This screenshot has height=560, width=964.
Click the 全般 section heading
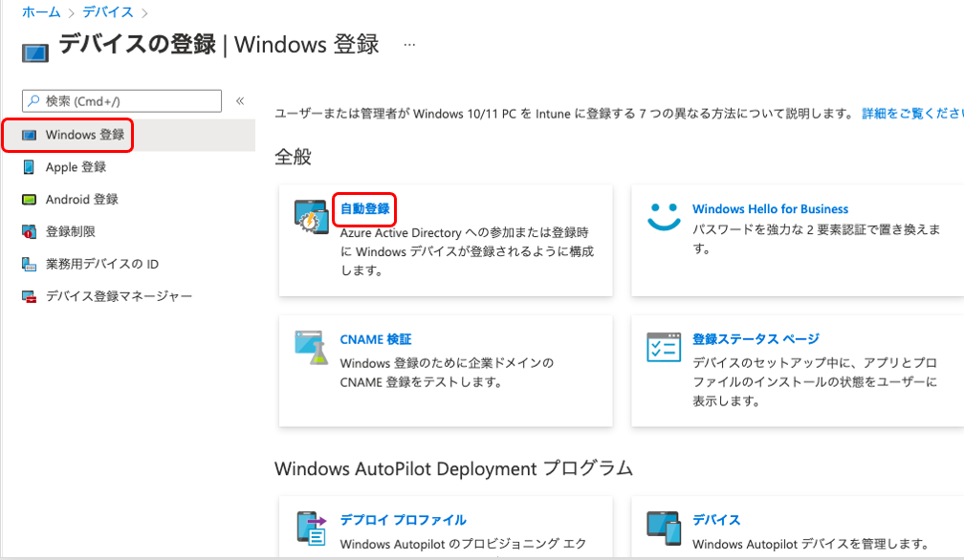(x=293, y=157)
